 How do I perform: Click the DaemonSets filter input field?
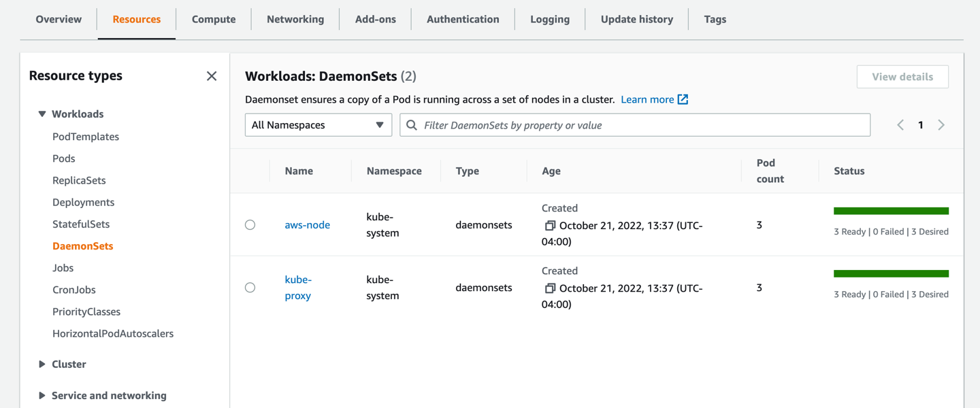(x=633, y=124)
